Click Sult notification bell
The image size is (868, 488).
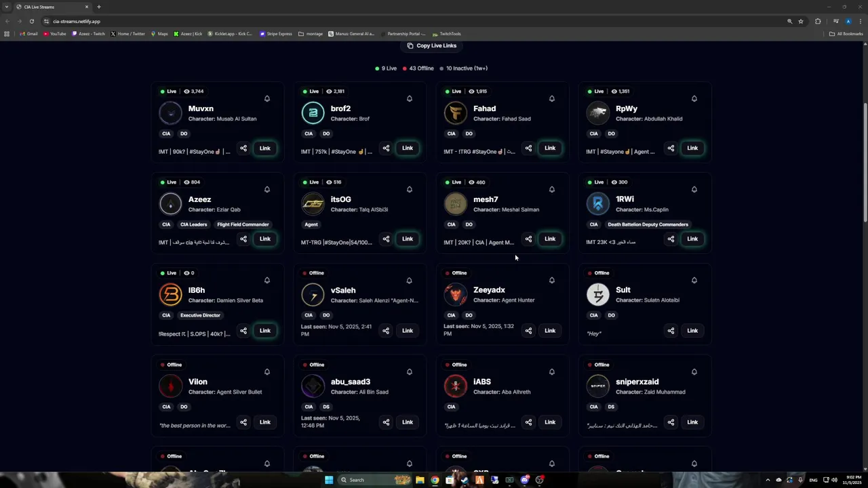694,281
